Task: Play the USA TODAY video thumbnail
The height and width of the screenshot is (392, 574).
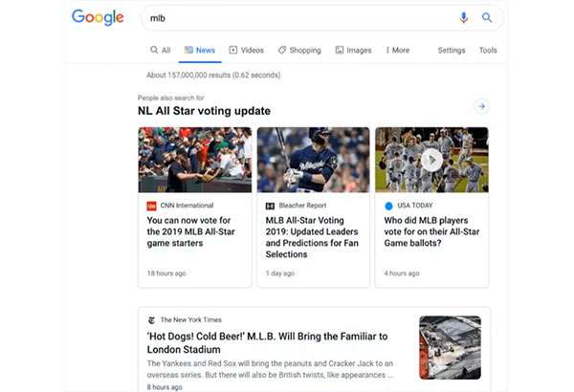Action: click(431, 160)
